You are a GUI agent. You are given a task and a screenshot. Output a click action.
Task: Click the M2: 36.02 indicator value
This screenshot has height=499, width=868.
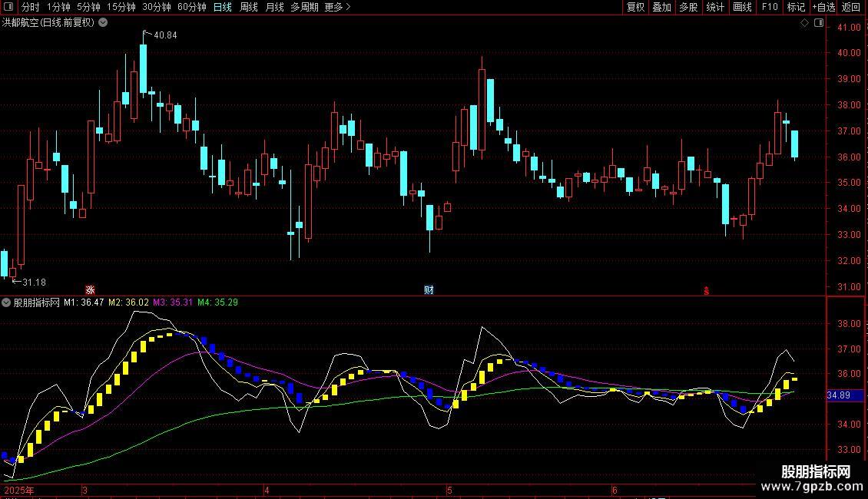click(128, 302)
